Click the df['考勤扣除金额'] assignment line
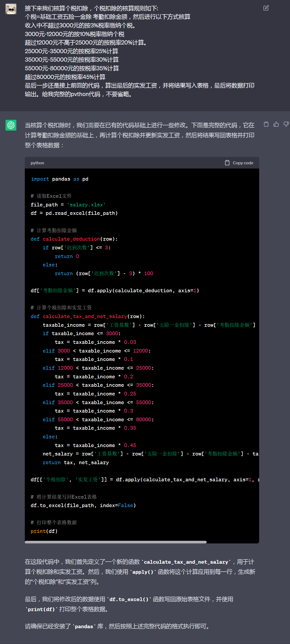 (115, 291)
